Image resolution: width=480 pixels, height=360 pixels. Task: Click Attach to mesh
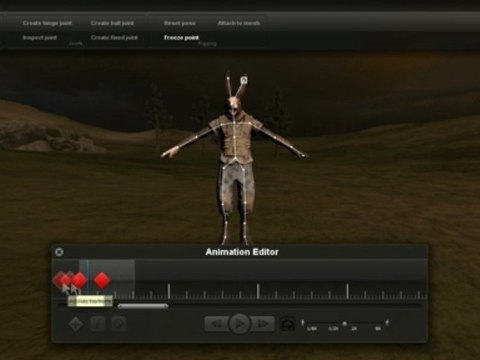[239, 23]
